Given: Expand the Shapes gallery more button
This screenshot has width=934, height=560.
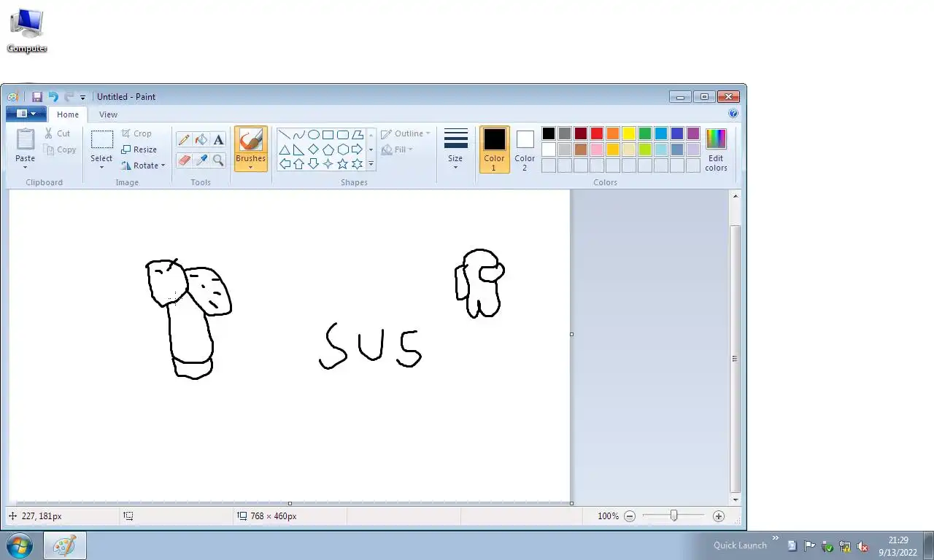Looking at the screenshot, I should (x=371, y=164).
